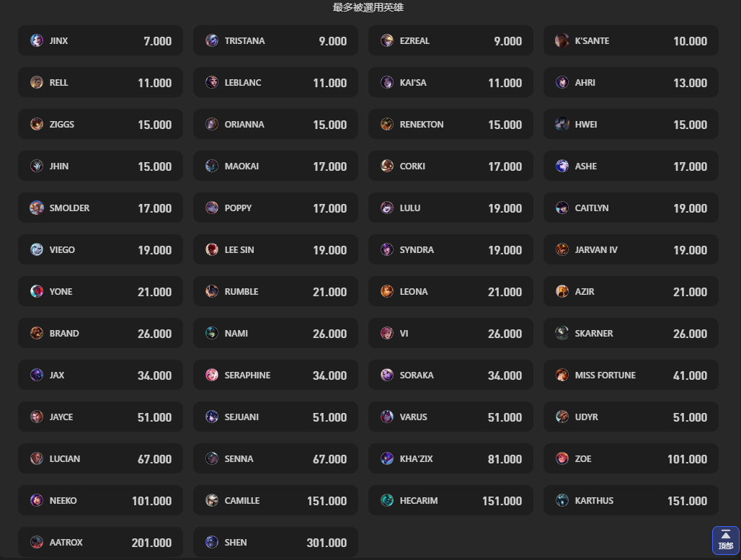Select Miss Fortune's portrait icon
Screen dimensions: 741x560
click(x=562, y=375)
